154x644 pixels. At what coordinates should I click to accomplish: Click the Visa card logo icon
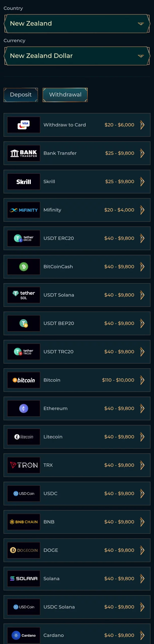pos(24,125)
